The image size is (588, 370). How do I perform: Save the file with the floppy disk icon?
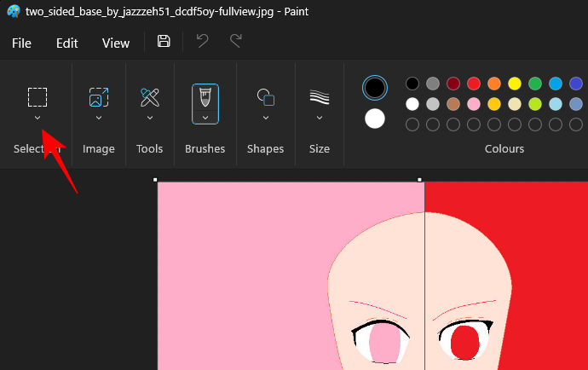click(164, 42)
